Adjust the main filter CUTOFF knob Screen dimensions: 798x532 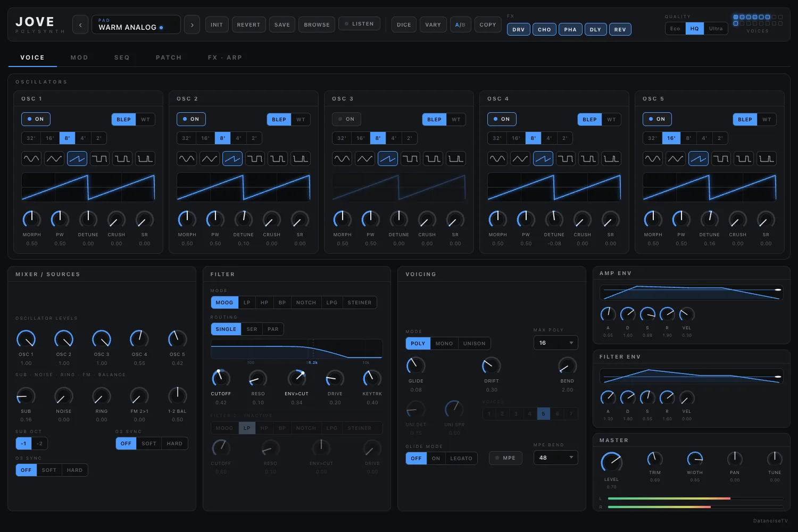click(221, 378)
